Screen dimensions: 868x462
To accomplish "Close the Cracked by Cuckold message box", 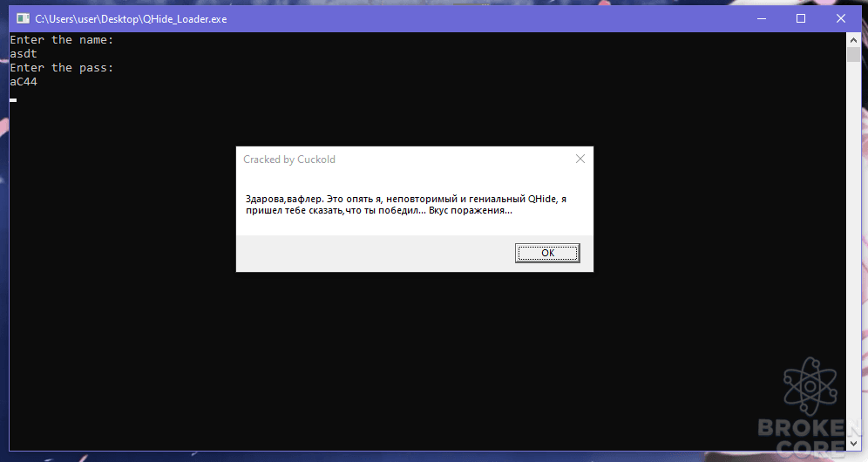I will coord(580,159).
